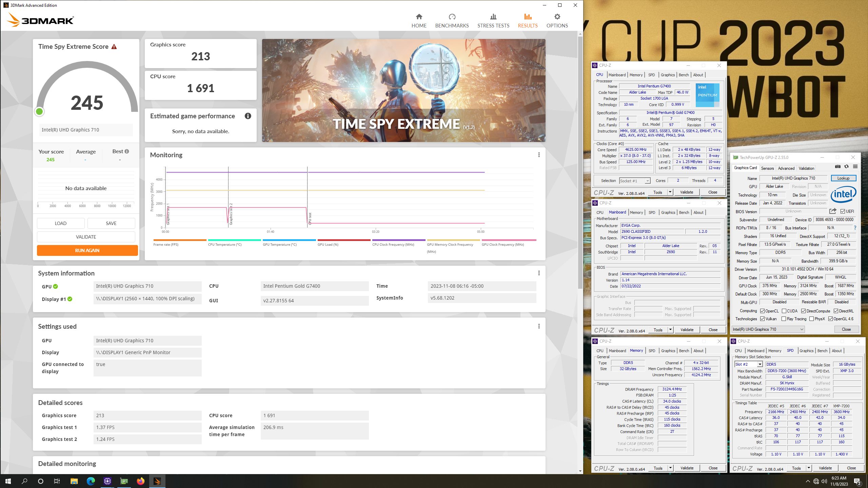Open Microsoft Edge from taskbar

coord(91,481)
